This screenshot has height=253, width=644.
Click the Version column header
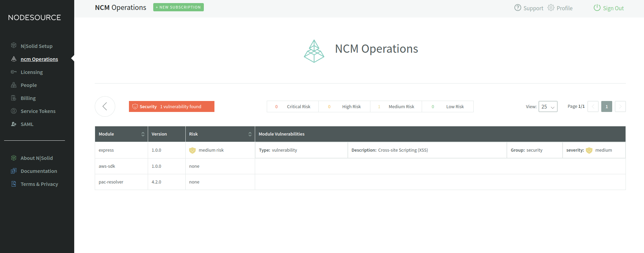167,134
